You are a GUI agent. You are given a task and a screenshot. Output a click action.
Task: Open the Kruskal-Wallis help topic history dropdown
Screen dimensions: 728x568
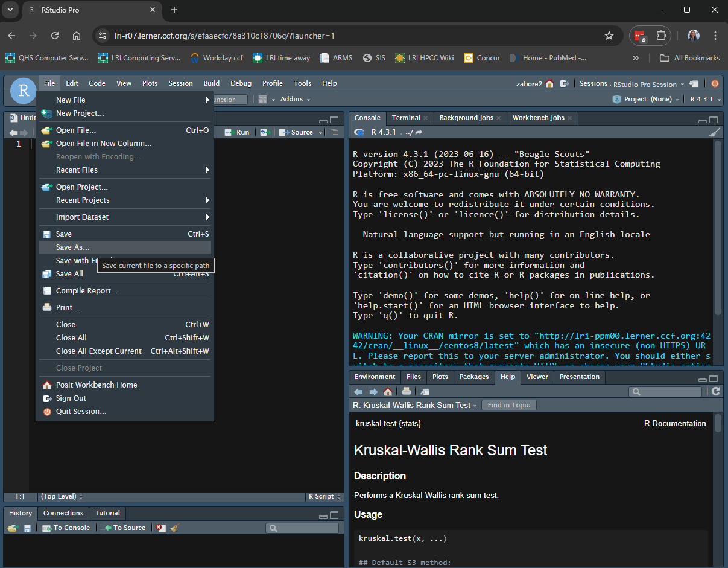(x=415, y=405)
